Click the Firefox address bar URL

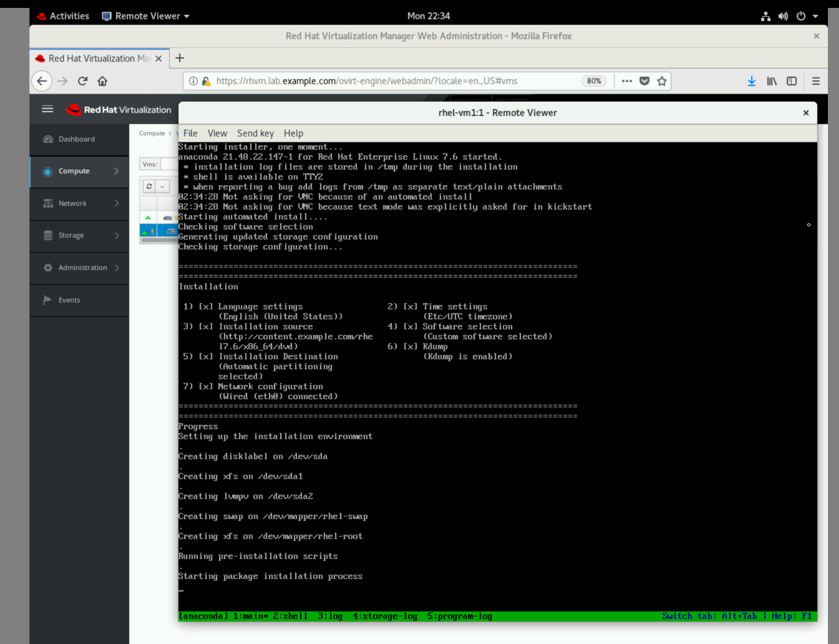pos(367,81)
